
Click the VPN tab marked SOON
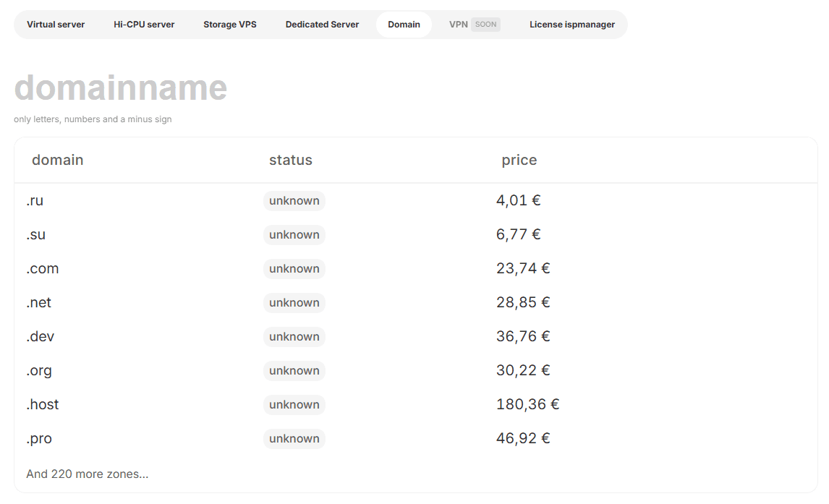474,25
